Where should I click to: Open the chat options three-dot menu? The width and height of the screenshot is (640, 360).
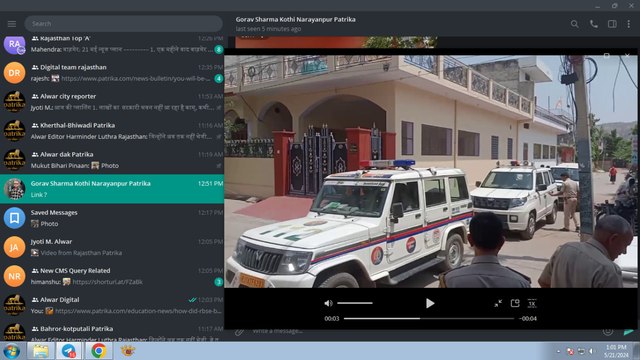click(629, 24)
